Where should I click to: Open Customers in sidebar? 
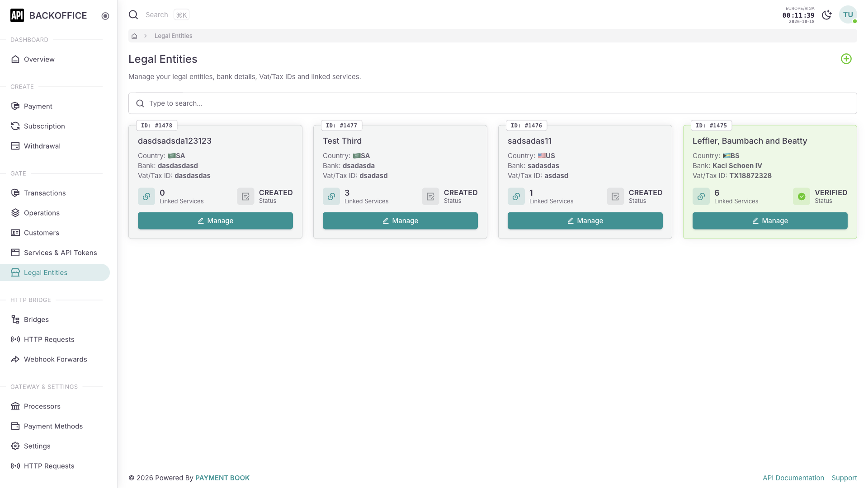click(x=55, y=233)
